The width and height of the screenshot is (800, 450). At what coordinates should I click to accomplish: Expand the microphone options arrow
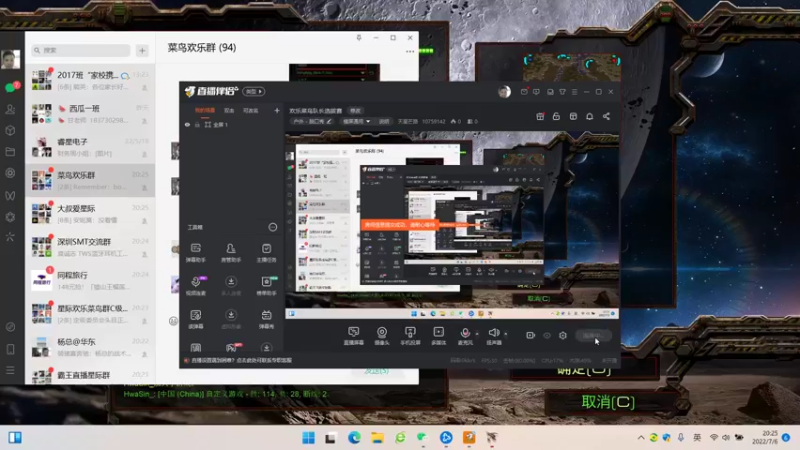tap(477, 334)
